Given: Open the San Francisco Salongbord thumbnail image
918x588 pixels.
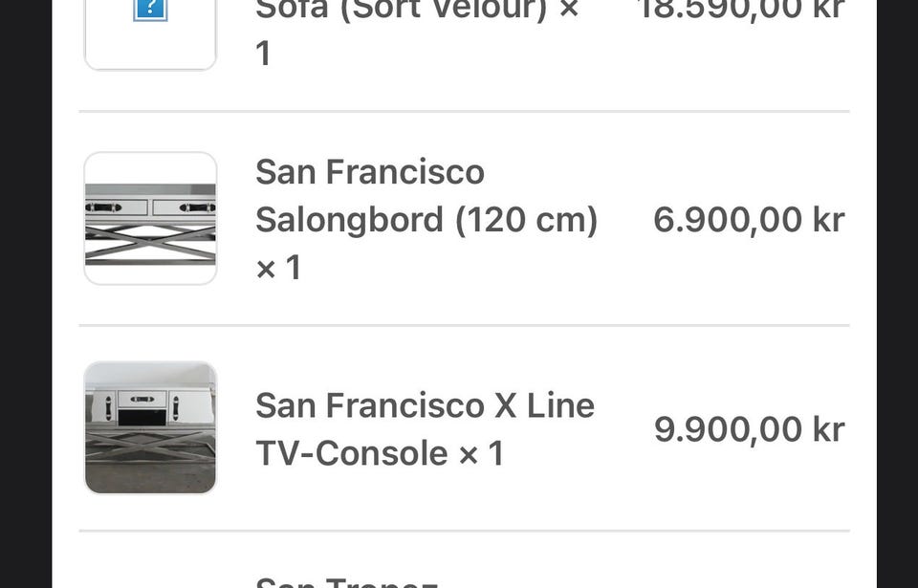Looking at the screenshot, I should pos(150,218).
